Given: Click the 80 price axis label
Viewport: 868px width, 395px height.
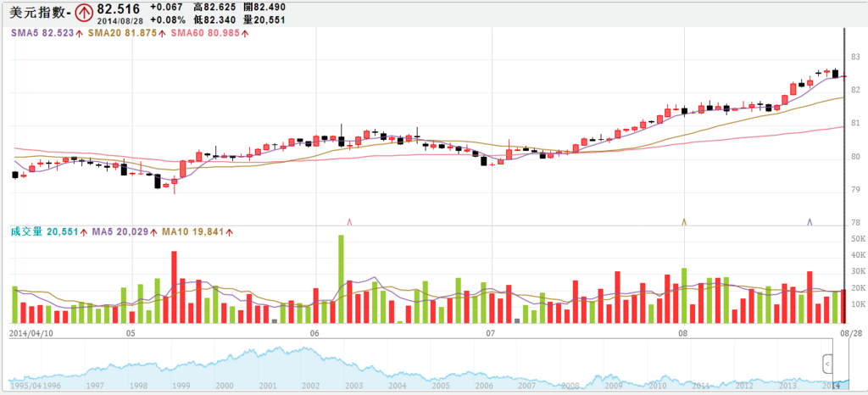Looking at the screenshot, I should tap(854, 157).
